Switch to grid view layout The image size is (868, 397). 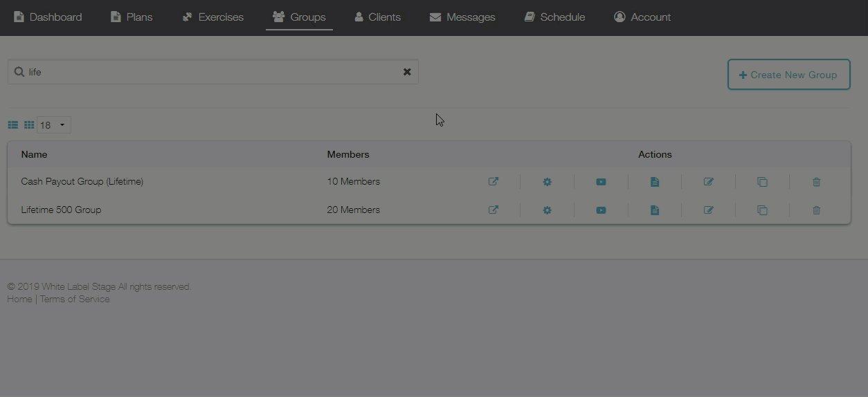click(x=29, y=125)
